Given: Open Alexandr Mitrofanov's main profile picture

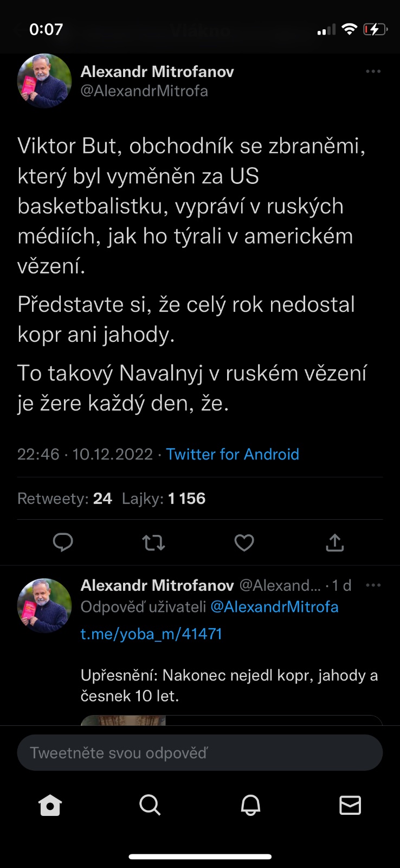Looking at the screenshot, I should click(44, 81).
